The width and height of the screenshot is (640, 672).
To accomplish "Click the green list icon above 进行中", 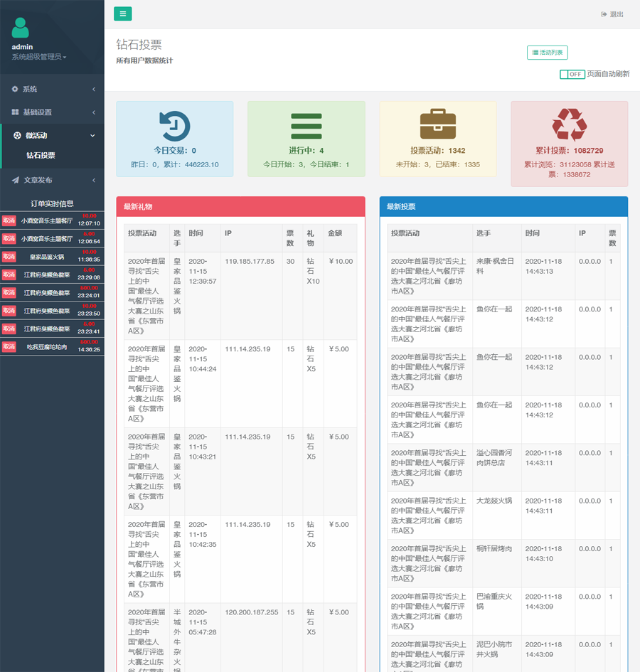I will 306,126.
